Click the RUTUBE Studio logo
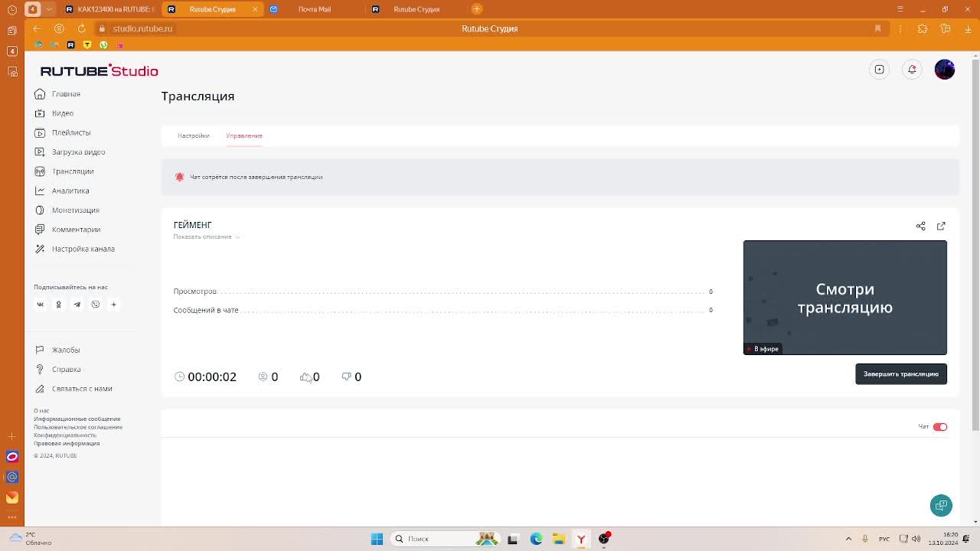980x551 pixels. [99, 70]
